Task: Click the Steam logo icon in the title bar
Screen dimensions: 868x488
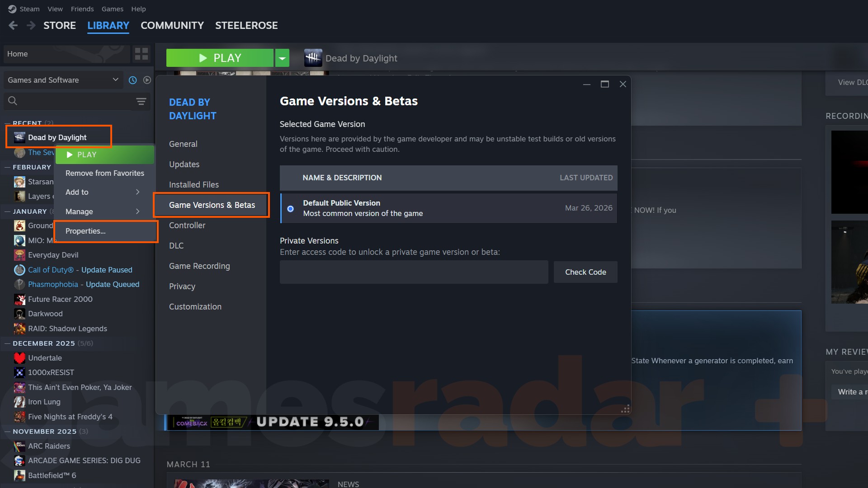Action: (12, 9)
